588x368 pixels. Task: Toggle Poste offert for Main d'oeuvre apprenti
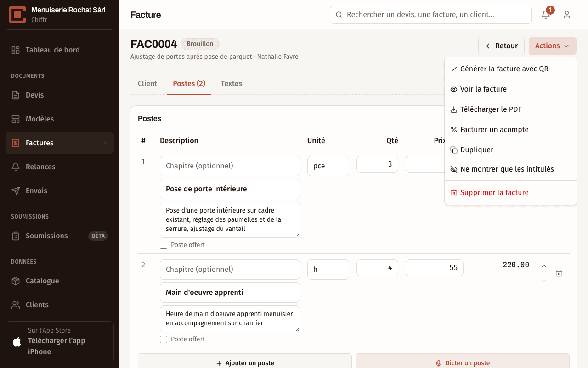click(x=164, y=339)
